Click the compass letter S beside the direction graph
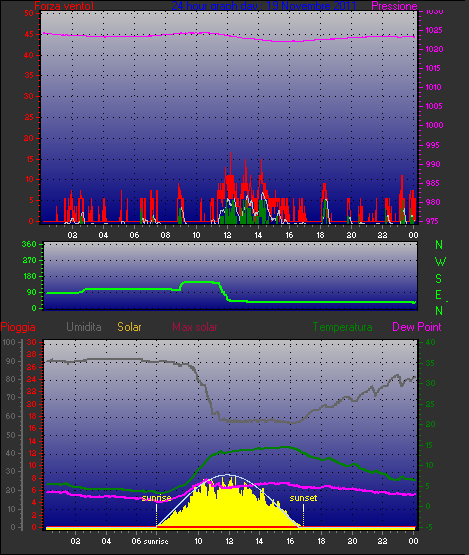 tap(439, 279)
